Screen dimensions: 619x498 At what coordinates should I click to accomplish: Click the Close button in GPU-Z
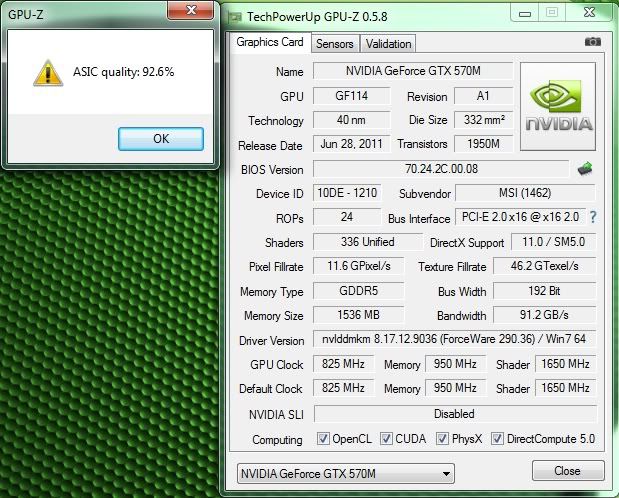pos(568,471)
